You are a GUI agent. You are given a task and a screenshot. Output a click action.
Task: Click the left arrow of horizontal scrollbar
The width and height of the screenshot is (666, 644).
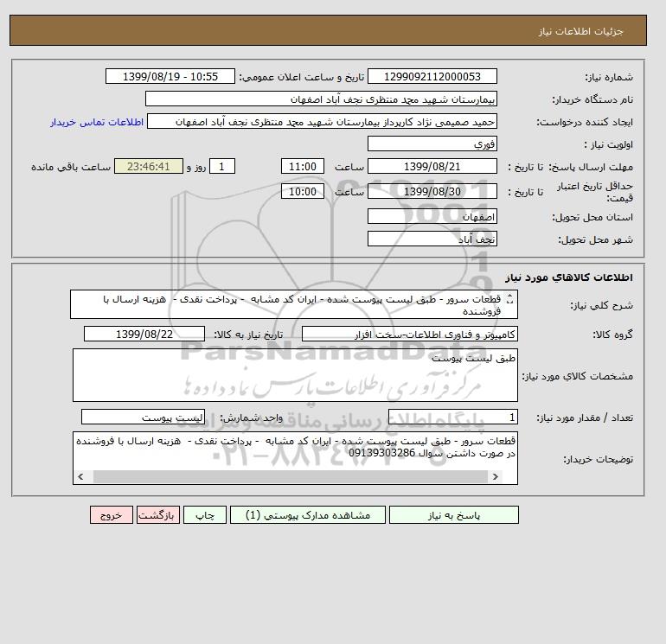click(80, 477)
